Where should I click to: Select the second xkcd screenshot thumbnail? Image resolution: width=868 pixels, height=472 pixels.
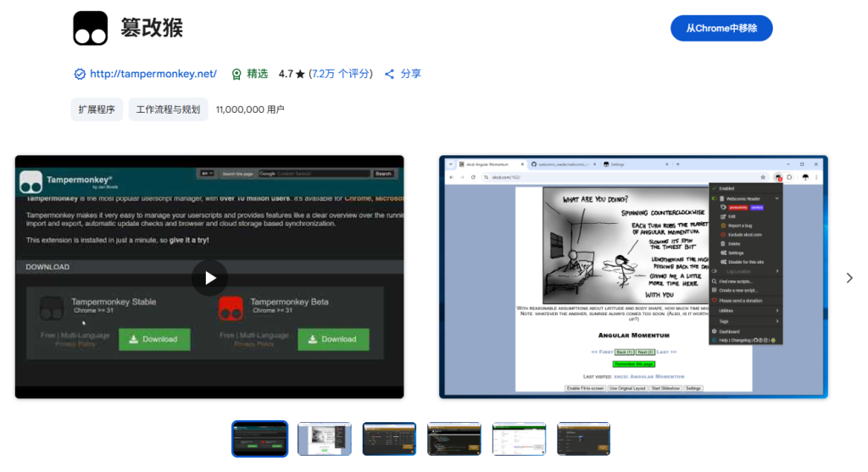[325, 439]
